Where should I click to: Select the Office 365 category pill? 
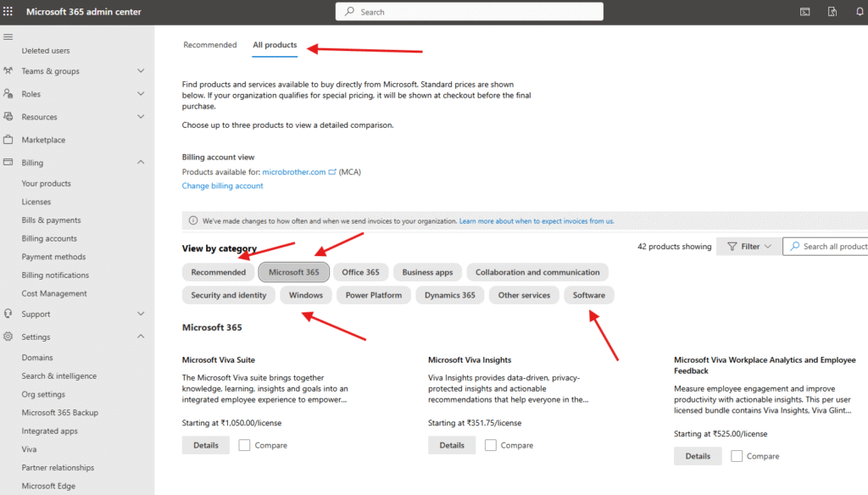[x=360, y=272]
